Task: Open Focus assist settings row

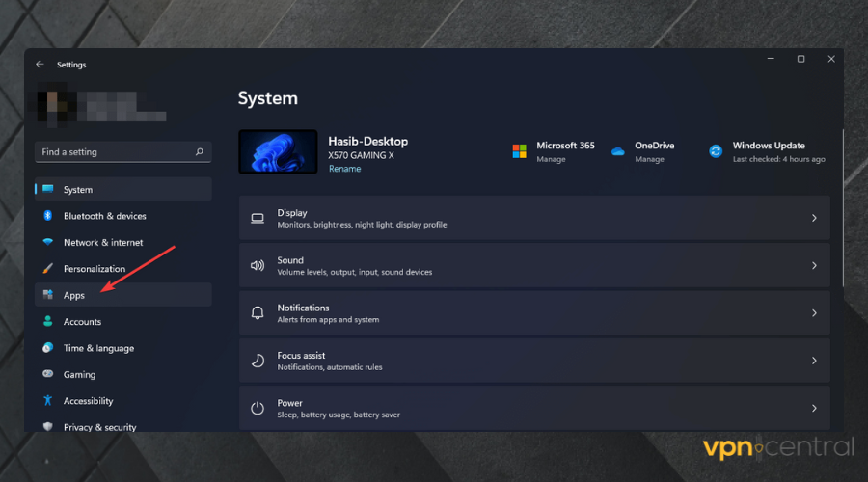Action: [533, 361]
